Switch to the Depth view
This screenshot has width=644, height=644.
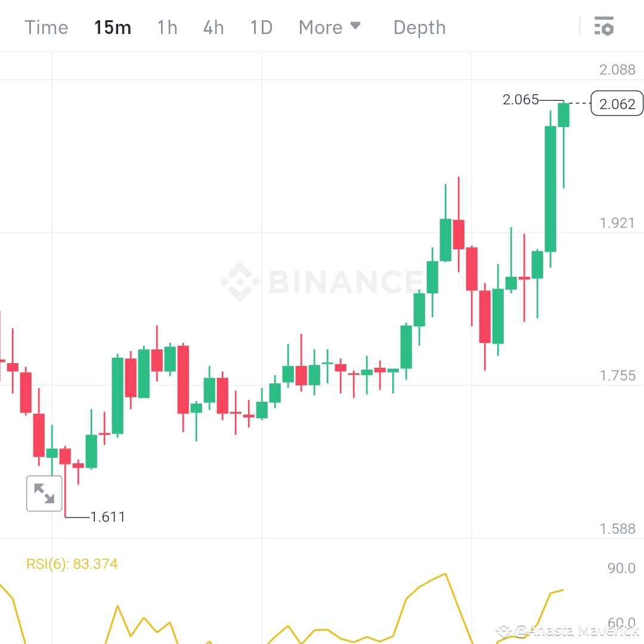419,27
